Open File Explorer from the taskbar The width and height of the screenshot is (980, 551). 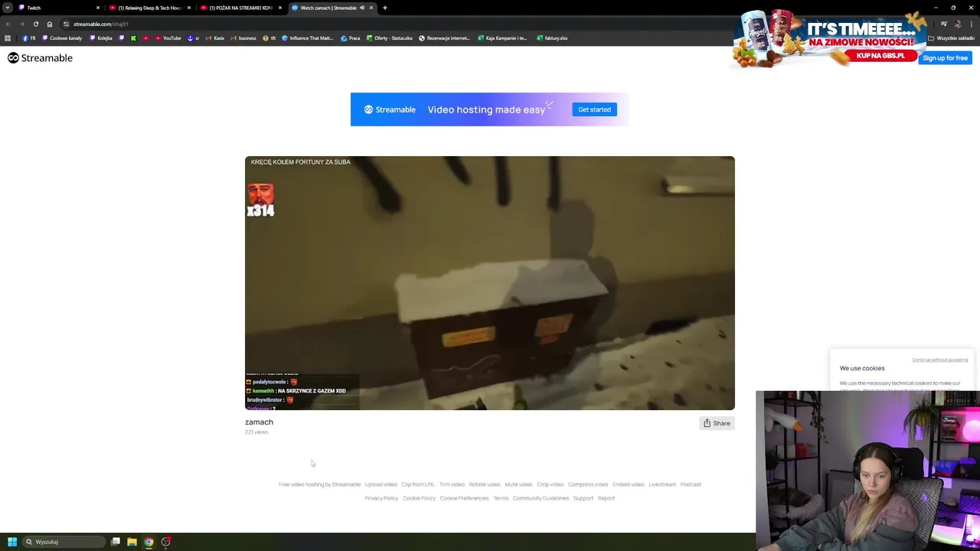pos(132,542)
